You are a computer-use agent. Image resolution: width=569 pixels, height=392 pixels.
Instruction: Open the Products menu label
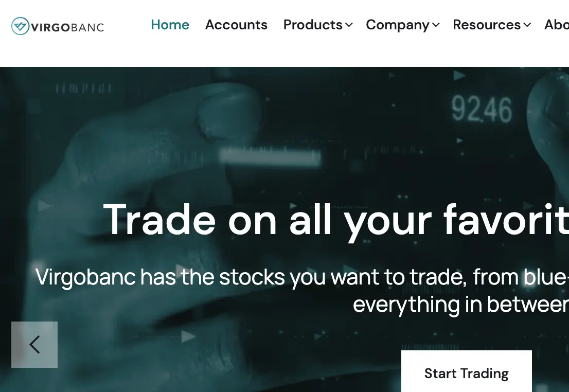313,25
